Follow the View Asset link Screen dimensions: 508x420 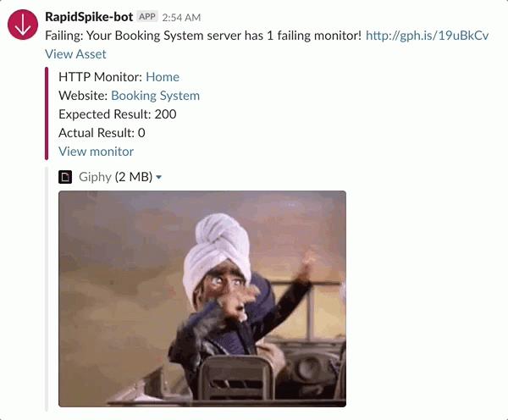click(75, 54)
